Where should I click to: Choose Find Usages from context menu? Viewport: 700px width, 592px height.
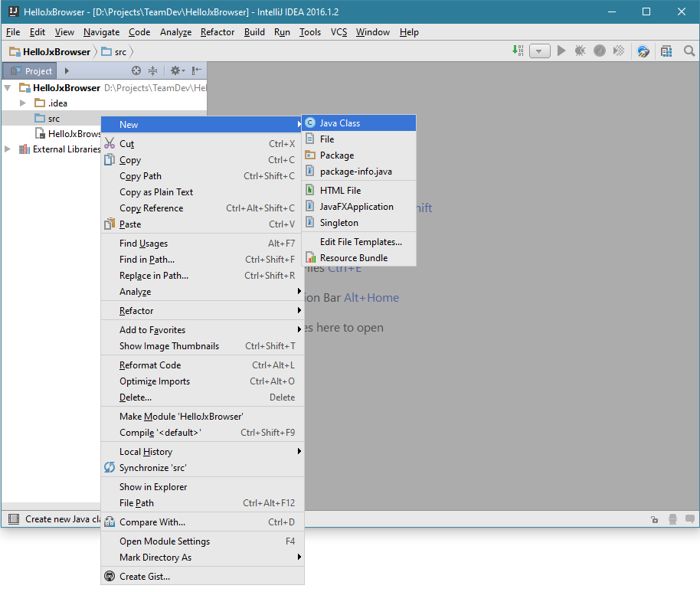pos(203,244)
